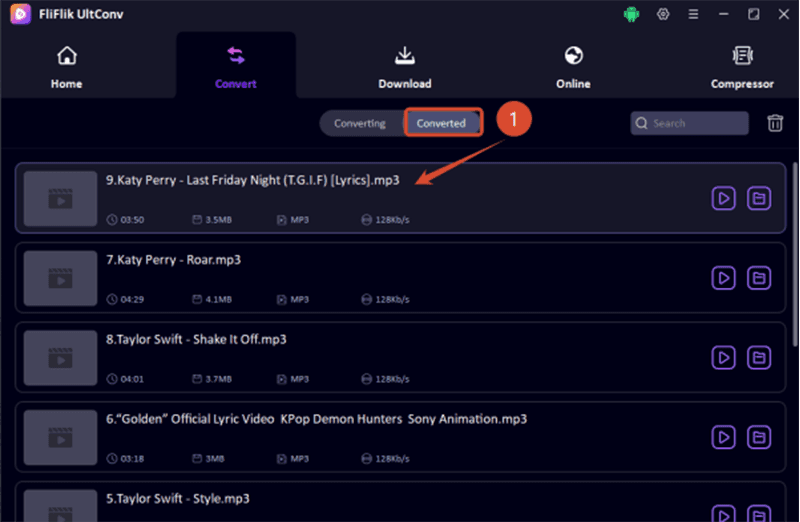This screenshot has width=800, height=522.
Task: Open folder for Shake It Off.mp3
Action: click(759, 358)
